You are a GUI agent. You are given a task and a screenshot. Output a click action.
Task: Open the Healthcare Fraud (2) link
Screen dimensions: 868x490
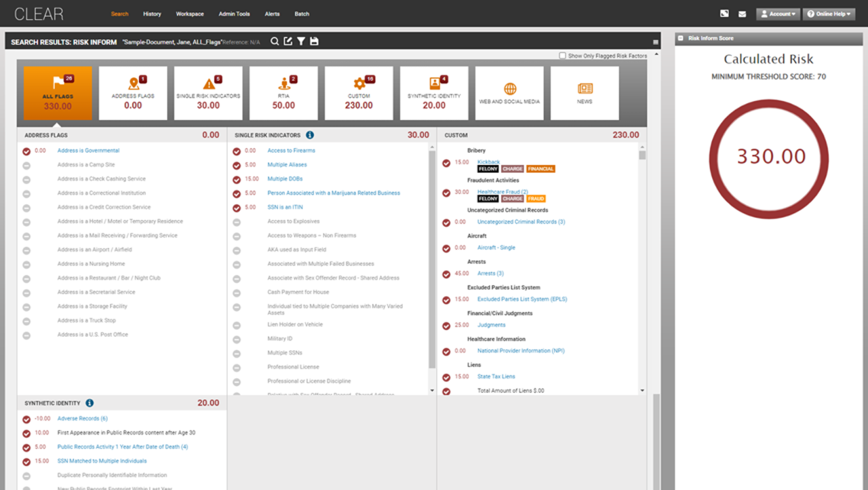[502, 192]
